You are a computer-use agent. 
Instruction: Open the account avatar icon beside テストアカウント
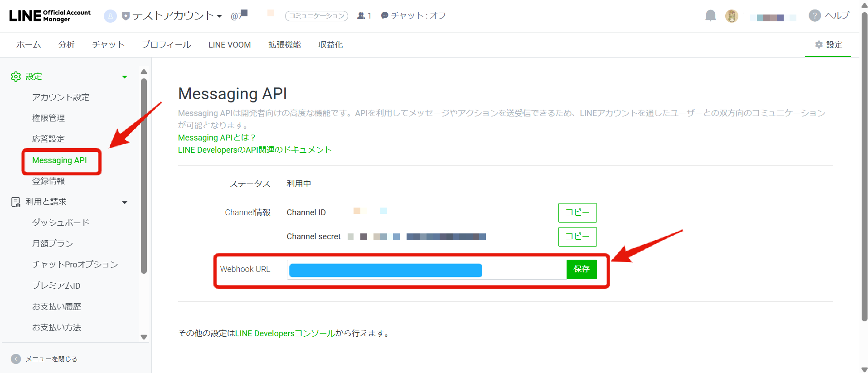click(110, 16)
